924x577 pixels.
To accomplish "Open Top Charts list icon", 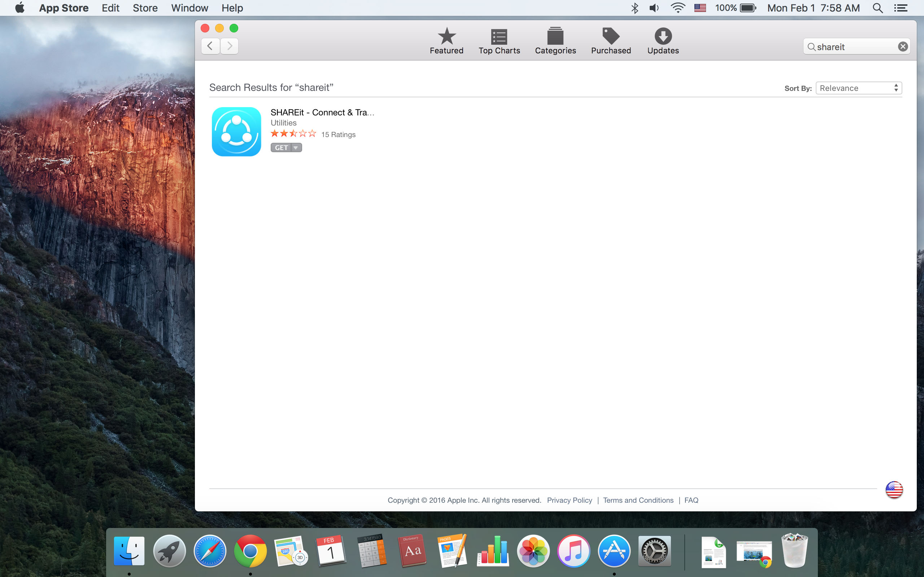I will pyautogui.click(x=499, y=40).
